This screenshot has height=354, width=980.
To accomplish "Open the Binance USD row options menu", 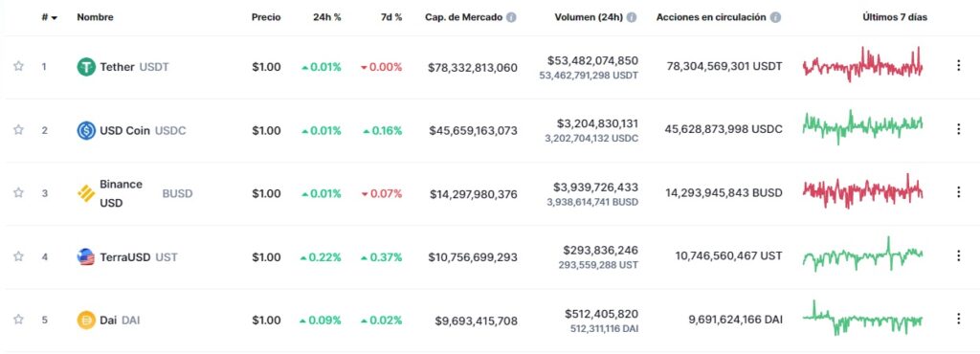I will [x=958, y=192].
